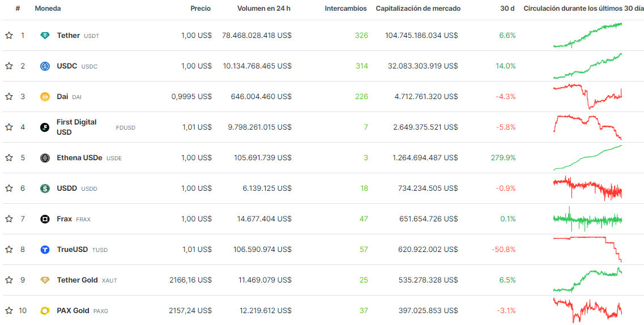Click the USDC coin logo icon
Image resolution: width=644 pixels, height=325 pixels.
(45, 66)
